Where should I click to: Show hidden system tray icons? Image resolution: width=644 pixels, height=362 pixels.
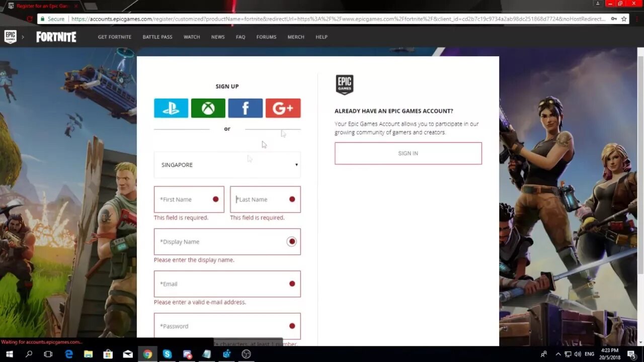558,354
